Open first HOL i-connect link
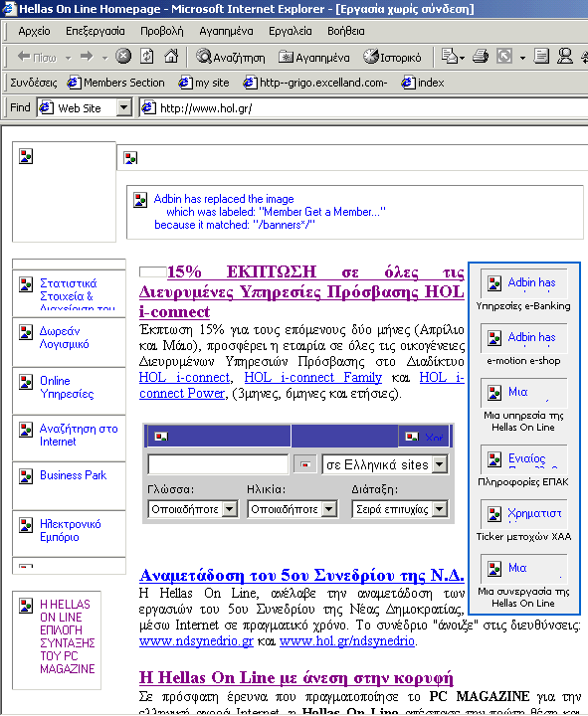This screenshot has height=716, width=588. (x=184, y=377)
